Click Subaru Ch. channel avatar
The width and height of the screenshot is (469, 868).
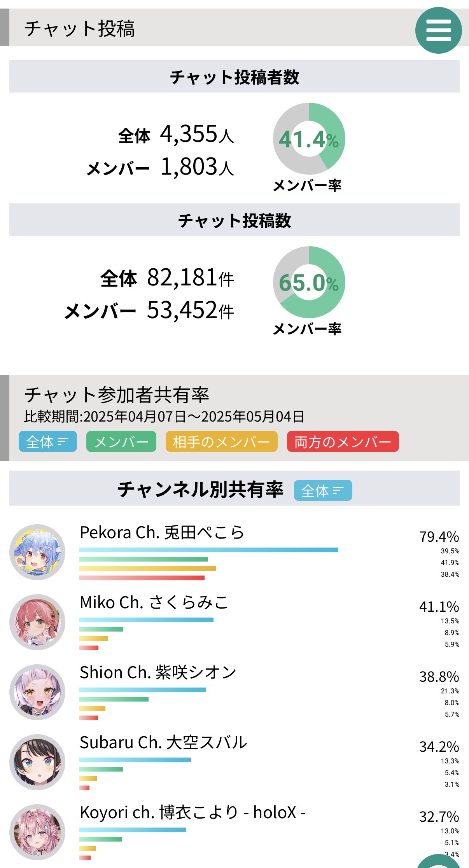[37, 762]
